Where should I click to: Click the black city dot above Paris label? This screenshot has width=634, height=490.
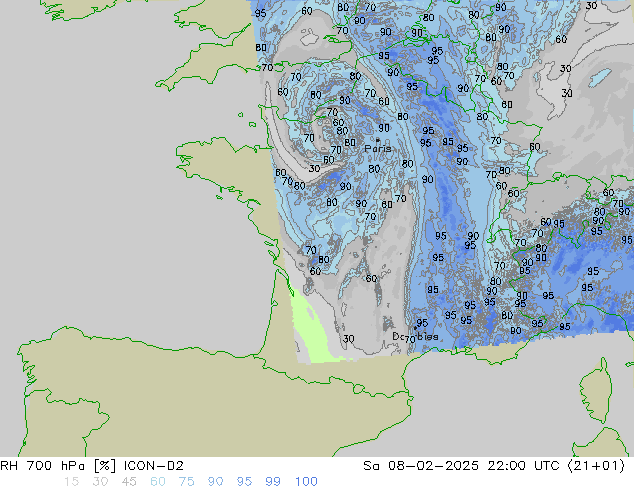[x=378, y=140]
